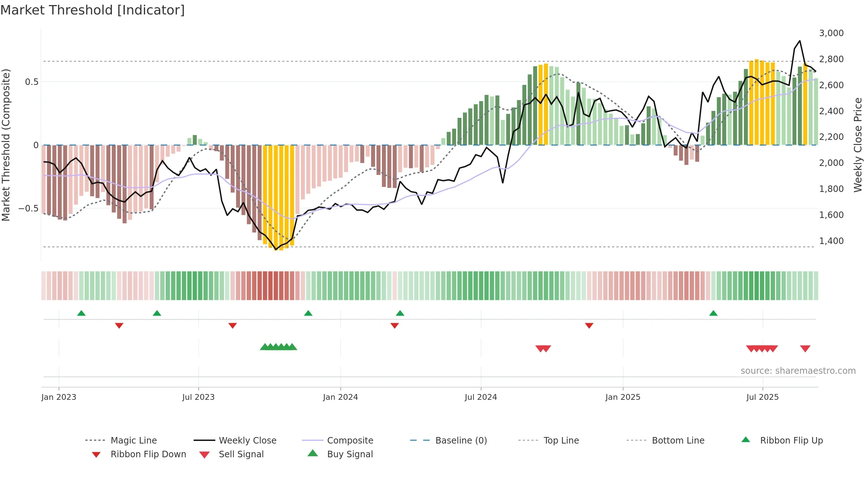Click the Ribbon Flip Down marker in August 2023
868x488 pixels.
coord(233,326)
